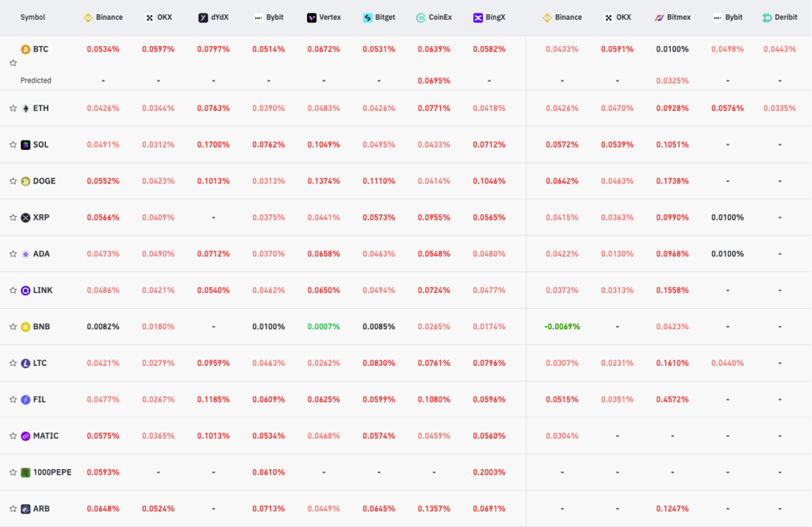
Task: Select the Bitmex column header
Action: (x=672, y=17)
